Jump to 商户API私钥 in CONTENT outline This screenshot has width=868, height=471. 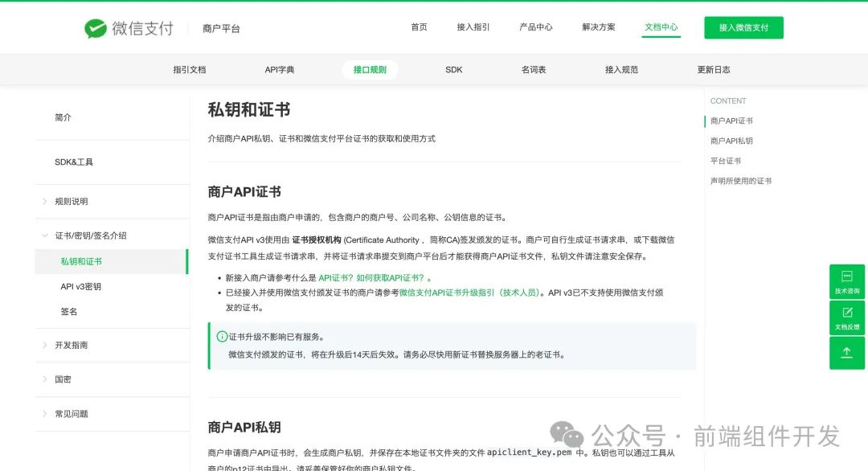tap(731, 141)
